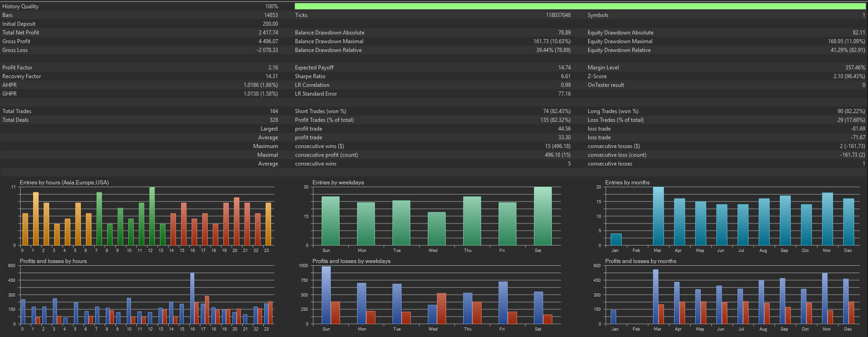
Task: Click the Sunday blue profit bar in weekdays chart
Action: coord(326,295)
